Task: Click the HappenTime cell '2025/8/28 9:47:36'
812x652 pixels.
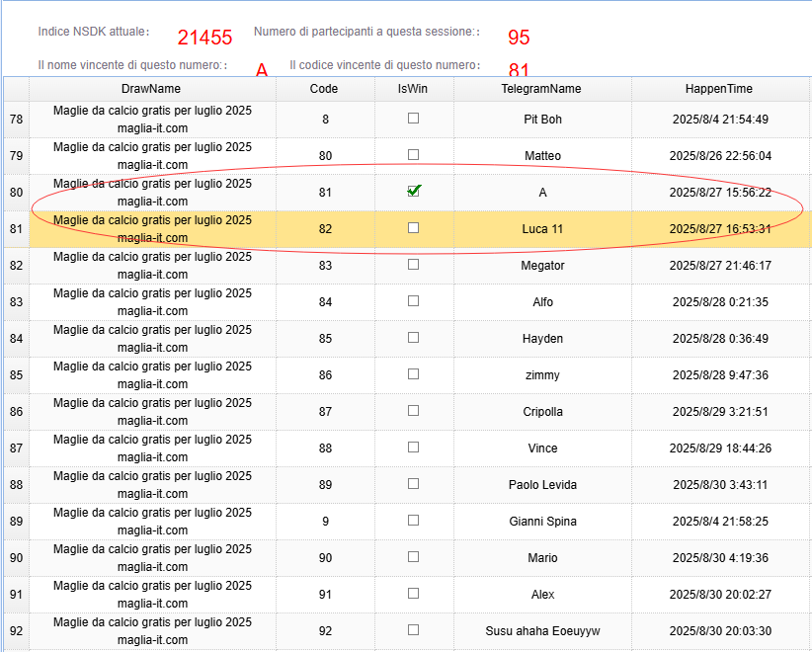Action: (x=720, y=375)
